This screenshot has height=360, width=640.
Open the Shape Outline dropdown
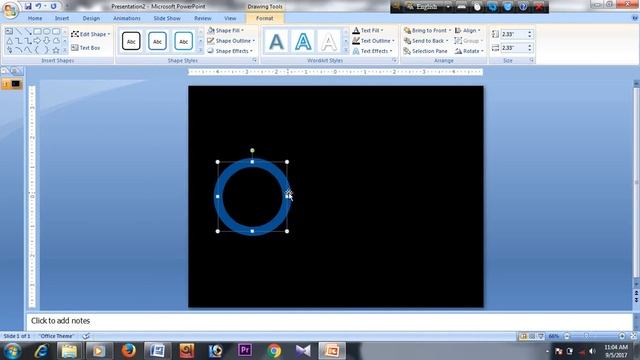tap(231, 41)
